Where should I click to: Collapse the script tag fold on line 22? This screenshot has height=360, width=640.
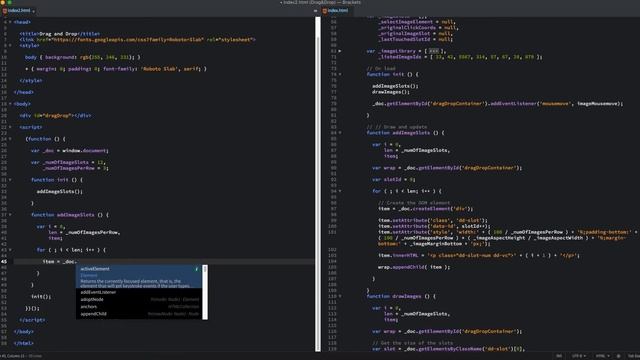(10, 127)
